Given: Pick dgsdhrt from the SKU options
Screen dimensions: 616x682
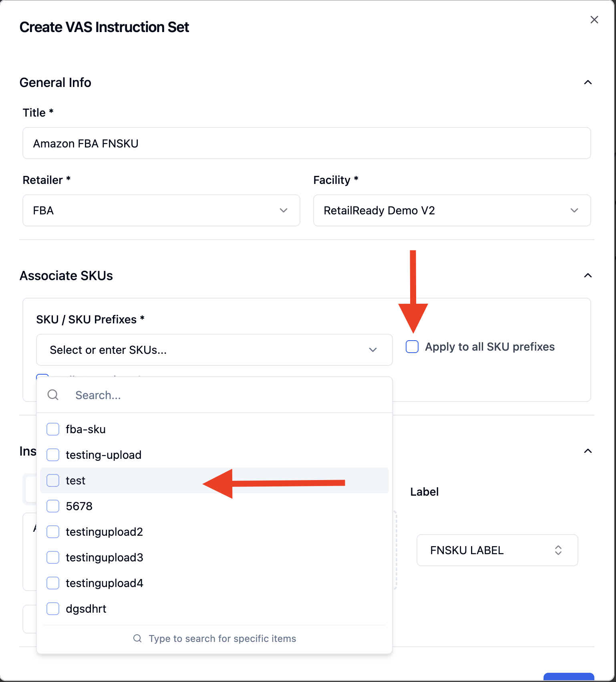Looking at the screenshot, I should point(214,609).
